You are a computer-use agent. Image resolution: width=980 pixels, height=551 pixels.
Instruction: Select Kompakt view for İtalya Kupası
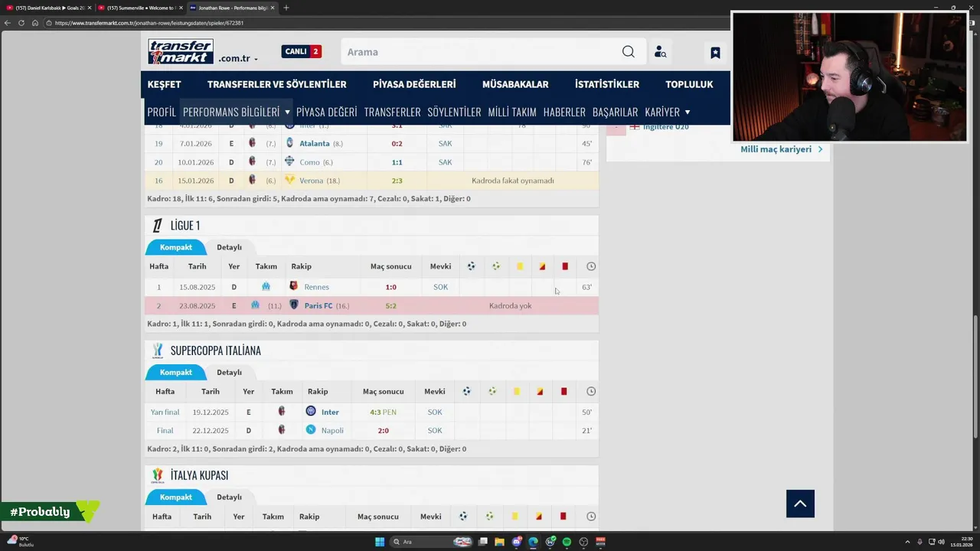[x=175, y=497]
